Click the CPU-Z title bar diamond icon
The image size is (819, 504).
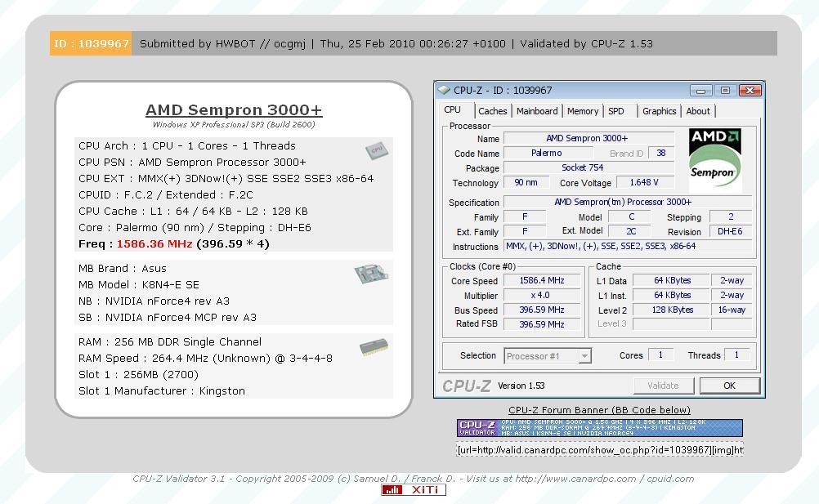click(444, 90)
